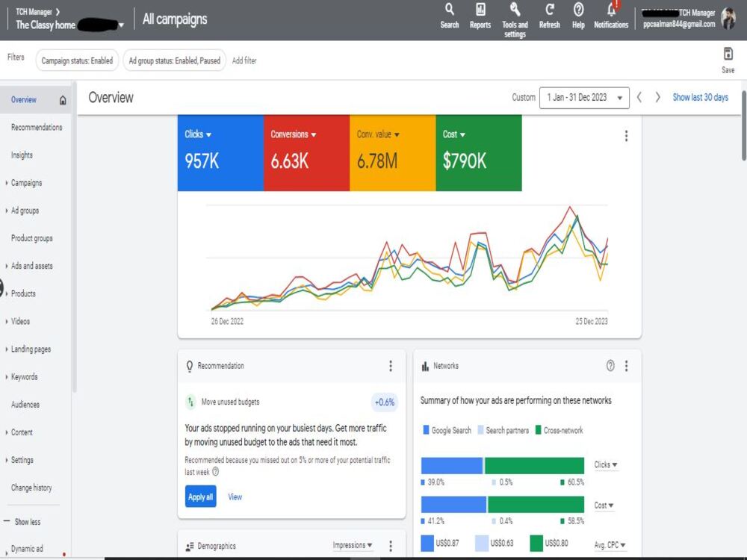Click Apply all button
This screenshot has height=560, width=747.
click(x=200, y=497)
